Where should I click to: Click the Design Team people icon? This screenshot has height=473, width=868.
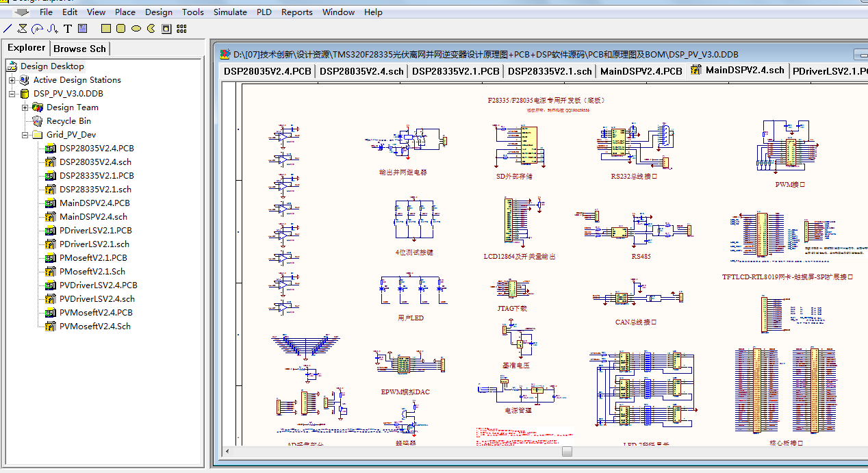38,107
